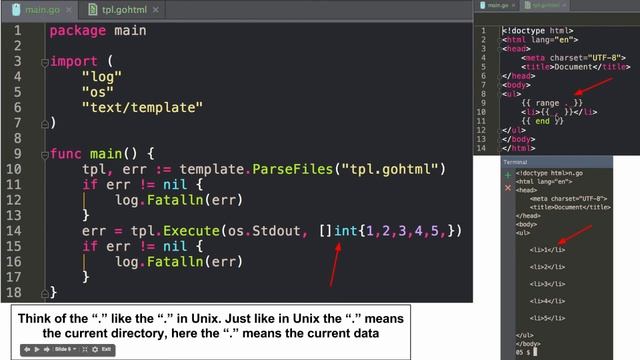Click the <!doctype html> line in the right editor

click(538, 31)
